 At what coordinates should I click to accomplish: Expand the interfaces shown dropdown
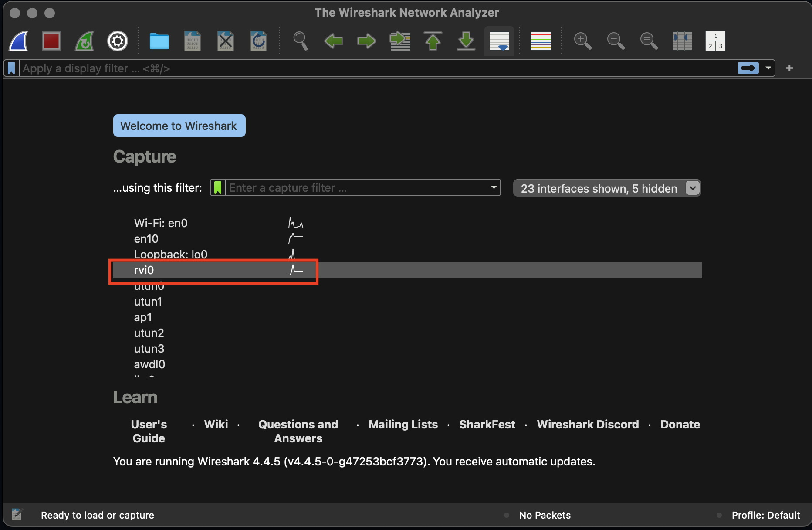[x=692, y=188]
